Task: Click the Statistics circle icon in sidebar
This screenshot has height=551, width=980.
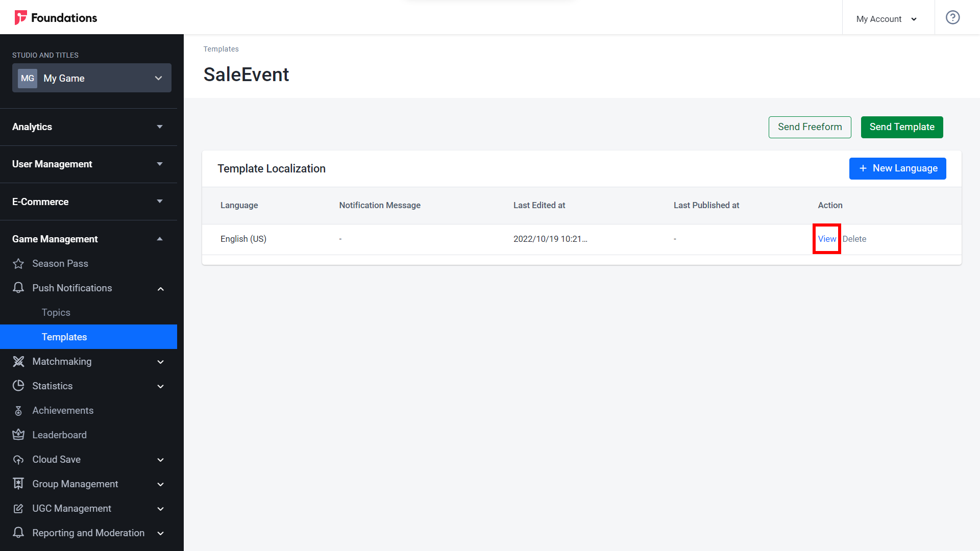Action: [x=18, y=386]
